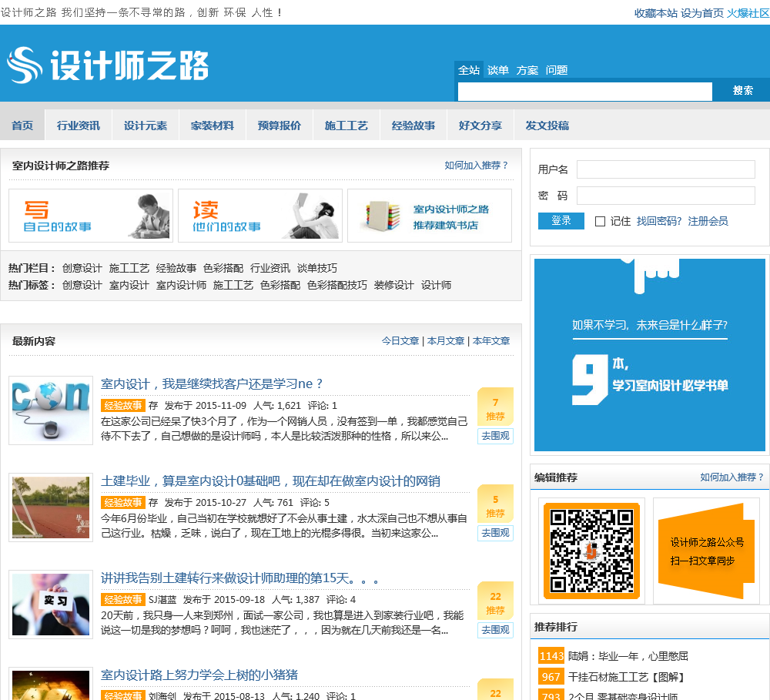The width and height of the screenshot is (770, 700).
Task: Select the 方案 search scope tab
Action: [x=527, y=70]
